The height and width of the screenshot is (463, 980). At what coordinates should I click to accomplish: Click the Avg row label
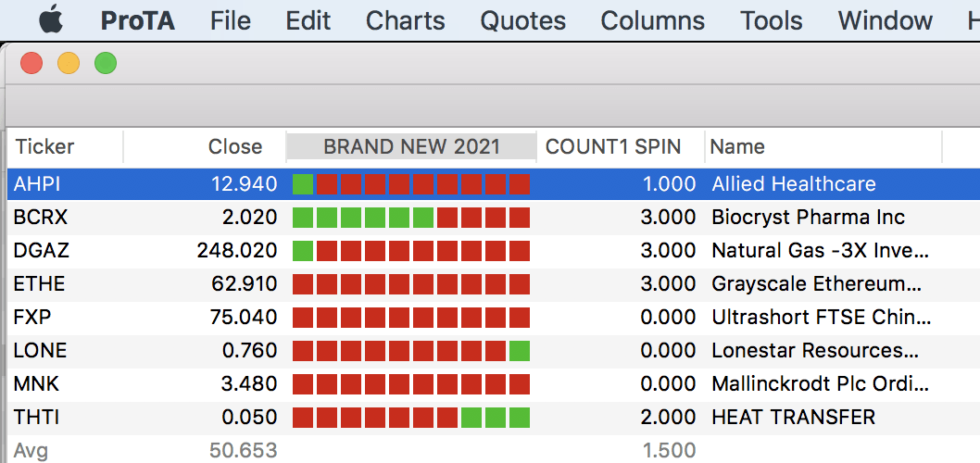click(31, 451)
